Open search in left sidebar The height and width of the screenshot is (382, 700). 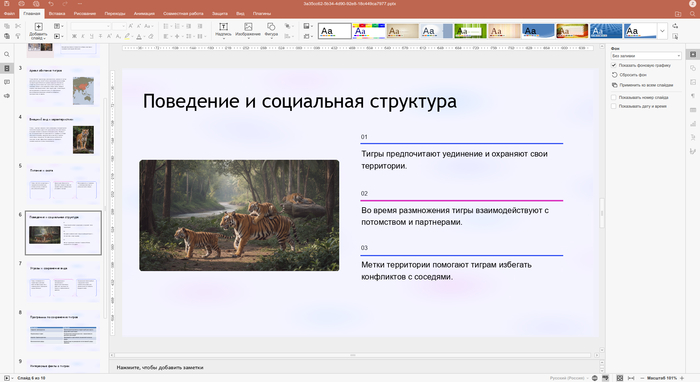[7, 54]
